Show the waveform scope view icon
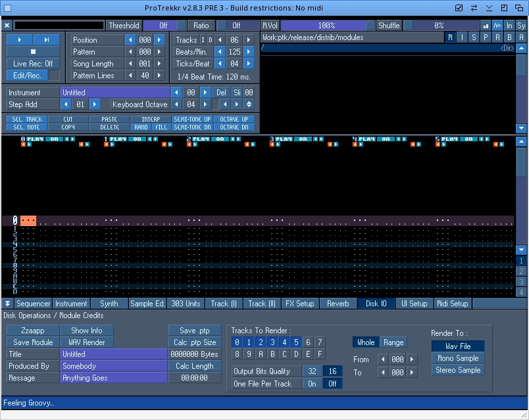 [498, 26]
